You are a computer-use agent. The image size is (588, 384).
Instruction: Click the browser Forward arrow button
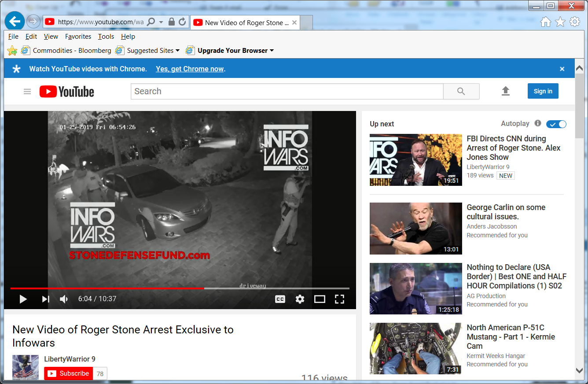point(33,22)
